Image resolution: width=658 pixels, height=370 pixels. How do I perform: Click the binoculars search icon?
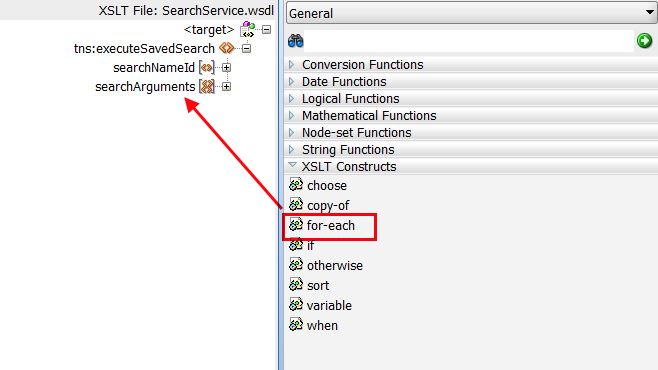click(x=296, y=41)
